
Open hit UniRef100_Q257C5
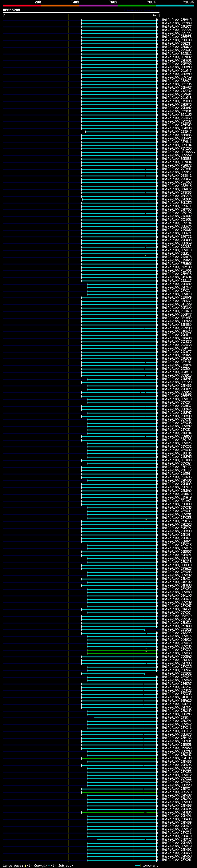(177, 33)
